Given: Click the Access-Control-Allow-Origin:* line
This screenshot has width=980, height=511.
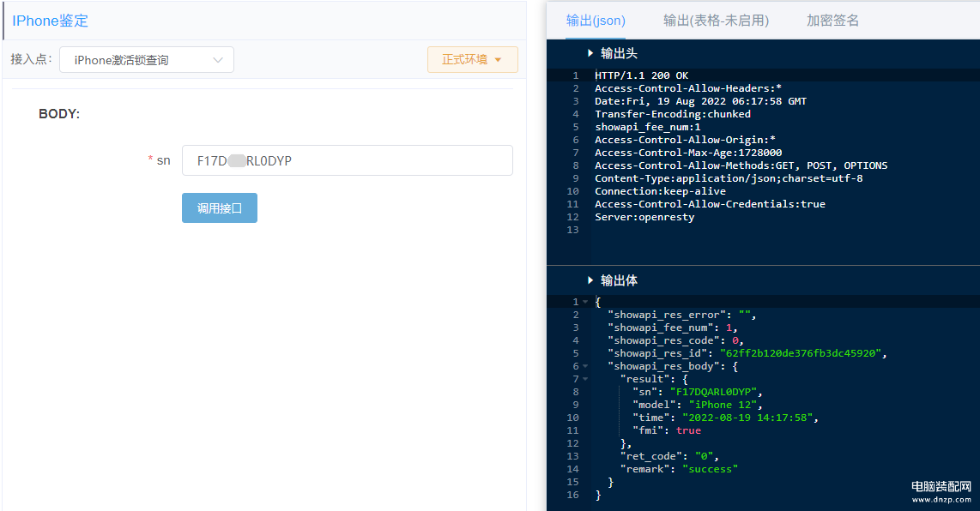Looking at the screenshot, I should (x=685, y=140).
